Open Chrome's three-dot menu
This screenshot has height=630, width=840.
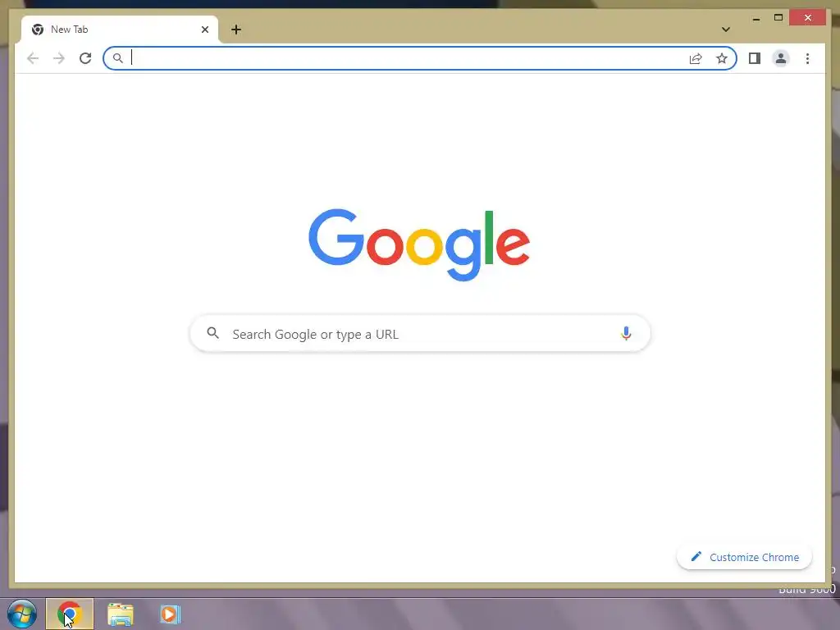coord(807,58)
